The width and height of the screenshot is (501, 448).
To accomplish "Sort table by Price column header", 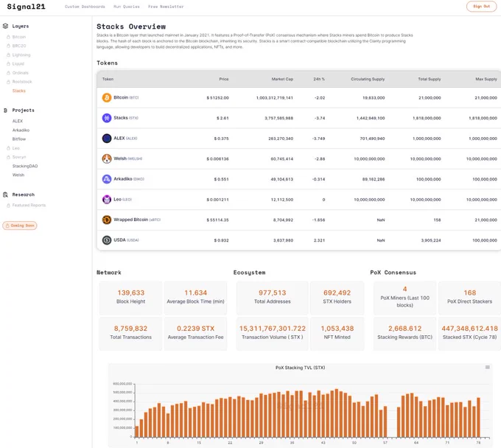I will coord(224,79).
